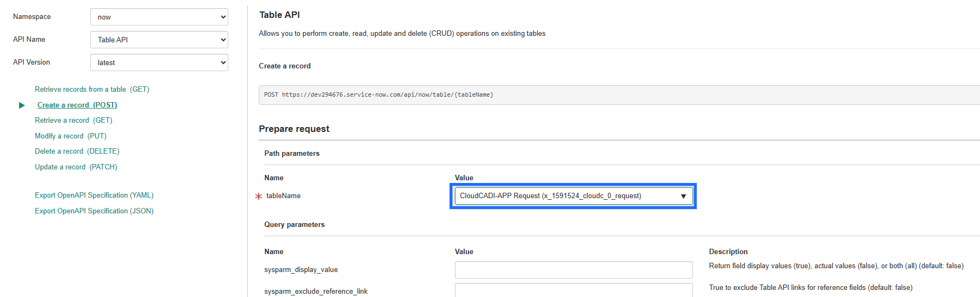Image resolution: width=980 pixels, height=297 pixels.
Task: Select Delete a record (DELETE)
Action: click(x=77, y=151)
